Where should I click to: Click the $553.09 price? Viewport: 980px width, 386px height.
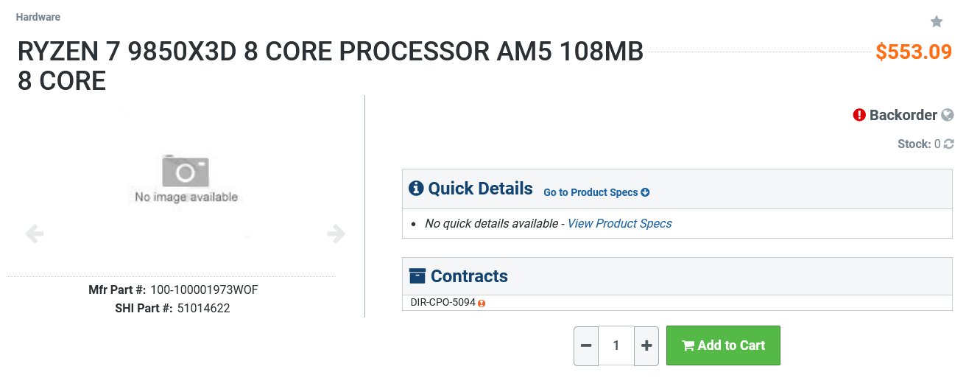point(913,52)
